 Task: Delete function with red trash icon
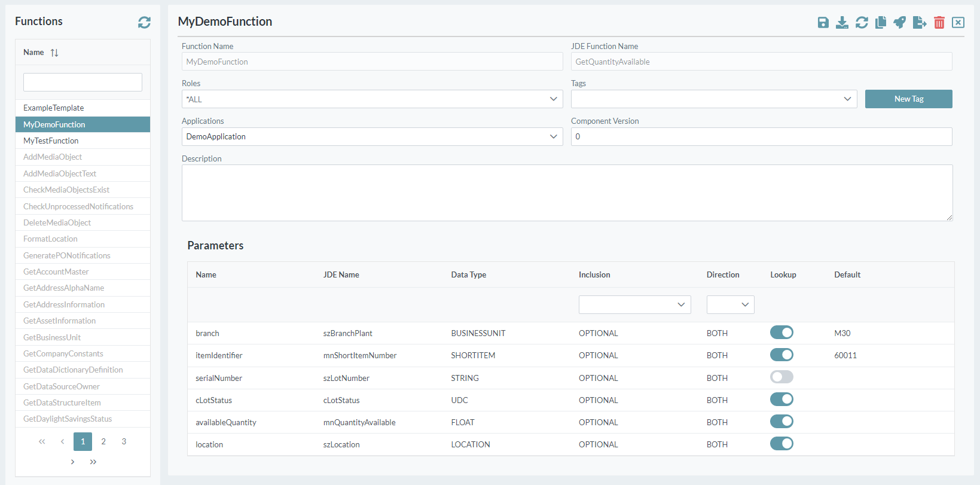click(939, 23)
